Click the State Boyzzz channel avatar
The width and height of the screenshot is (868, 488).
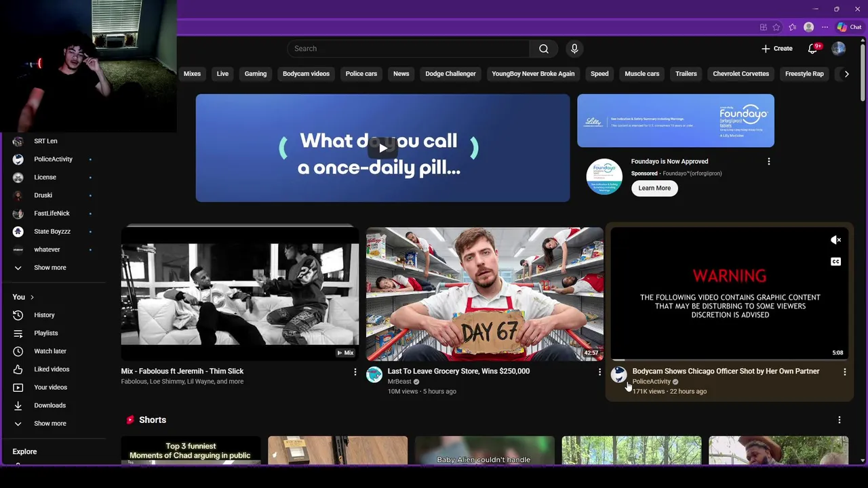tap(18, 231)
